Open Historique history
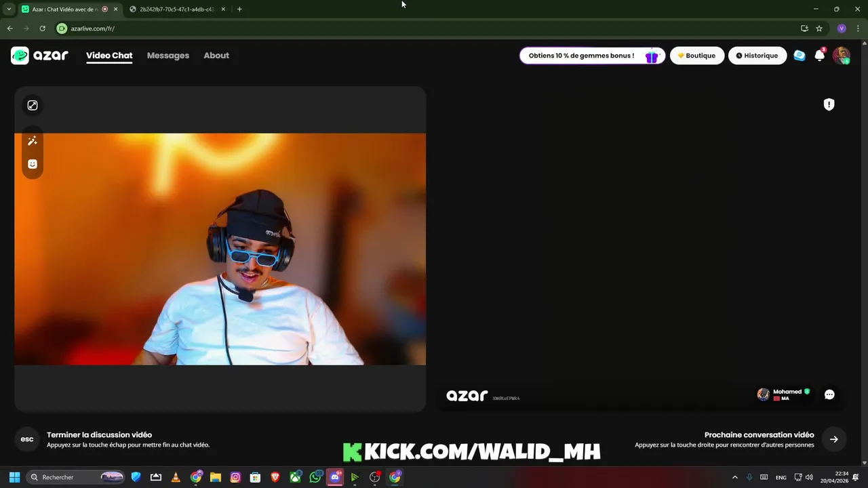The image size is (868, 488). click(x=757, y=56)
